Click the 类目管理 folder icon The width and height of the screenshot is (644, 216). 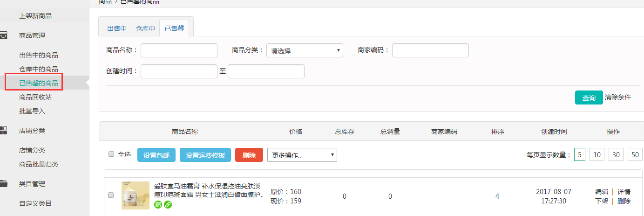coord(4,184)
